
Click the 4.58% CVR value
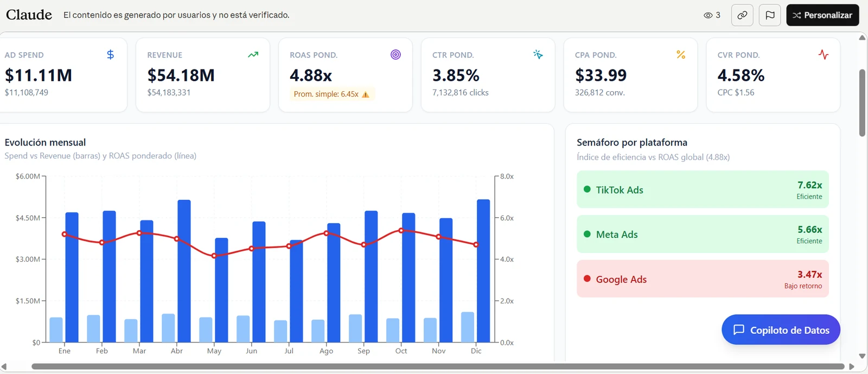coord(741,75)
